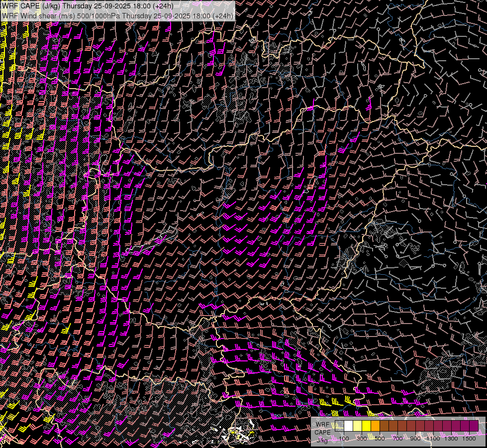The image size is (487, 448).
Task: Click the WRF text in legend box
Action: pos(322,425)
